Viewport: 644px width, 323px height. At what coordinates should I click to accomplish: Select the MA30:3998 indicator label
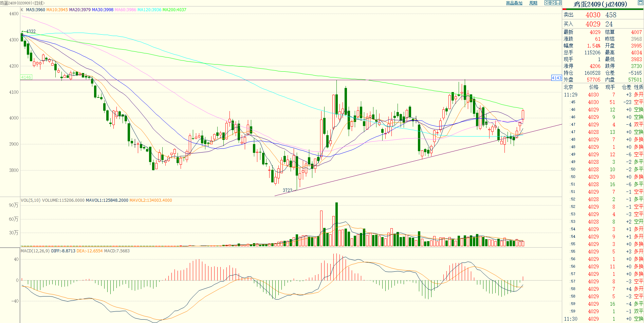[103, 10]
